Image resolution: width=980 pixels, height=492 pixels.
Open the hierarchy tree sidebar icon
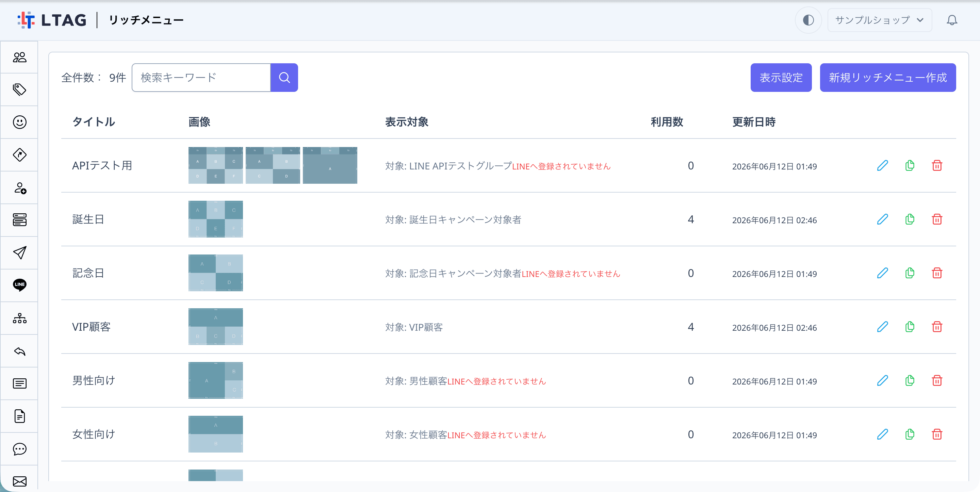tap(19, 318)
